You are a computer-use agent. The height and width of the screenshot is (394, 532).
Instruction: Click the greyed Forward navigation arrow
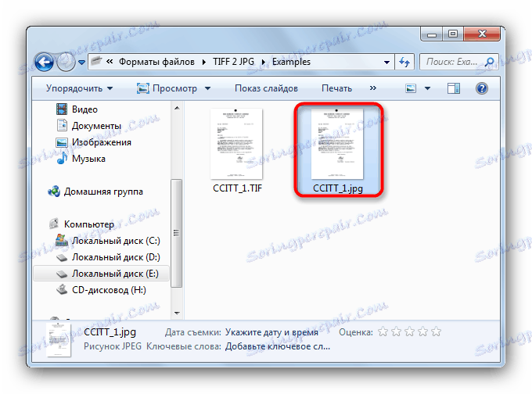pos(66,63)
